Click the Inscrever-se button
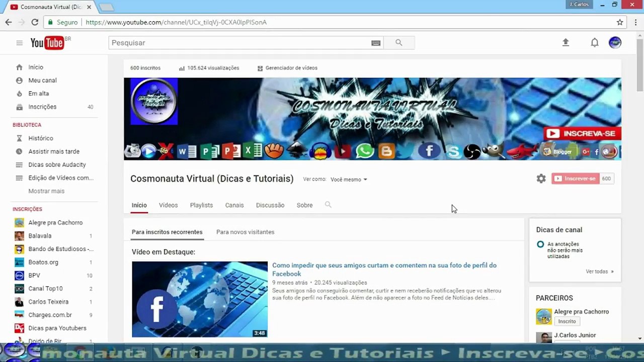The width and height of the screenshot is (644, 362). tap(576, 178)
